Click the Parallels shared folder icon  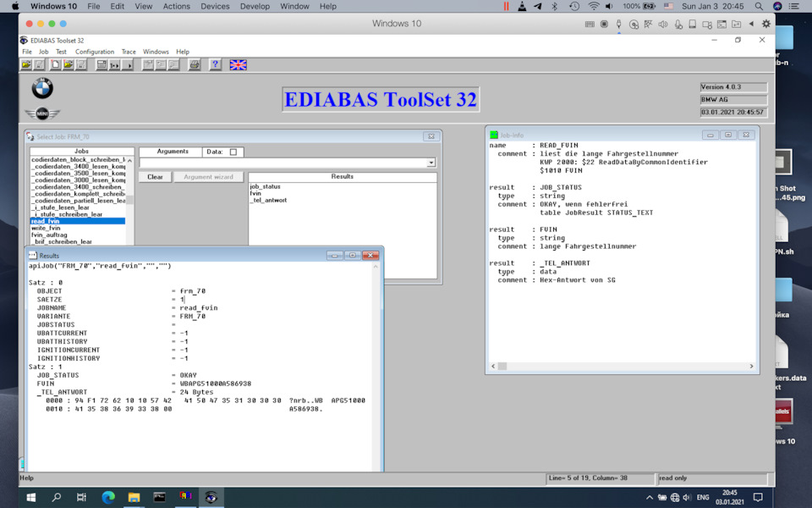pos(737,24)
